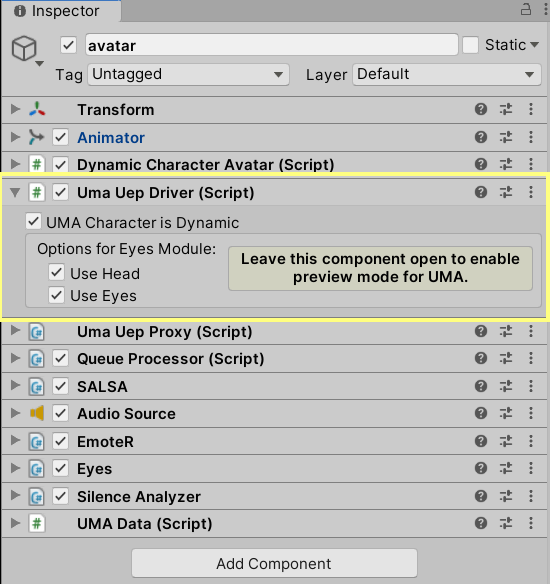The image size is (550, 584).
Task: Expand the Eyes component foldout
Action: click(x=15, y=468)
